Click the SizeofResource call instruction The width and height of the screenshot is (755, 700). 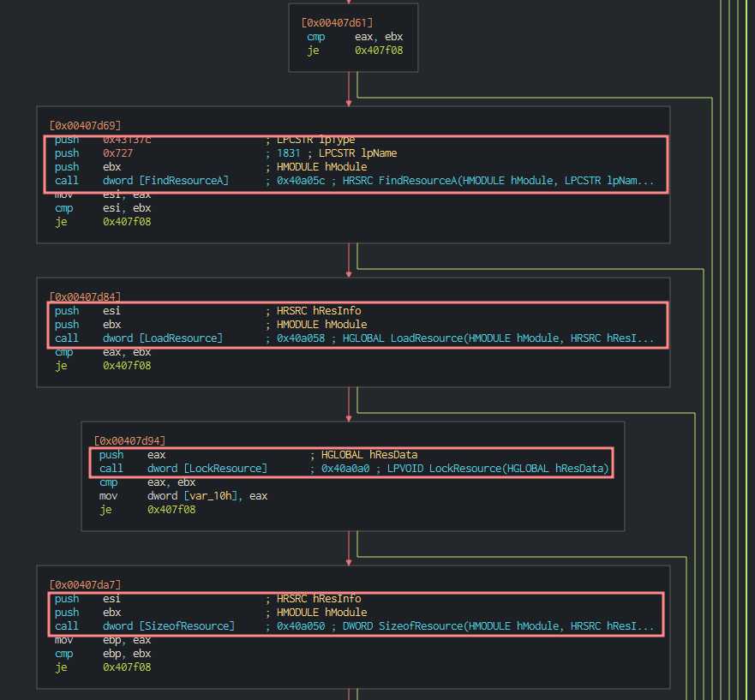143,626
